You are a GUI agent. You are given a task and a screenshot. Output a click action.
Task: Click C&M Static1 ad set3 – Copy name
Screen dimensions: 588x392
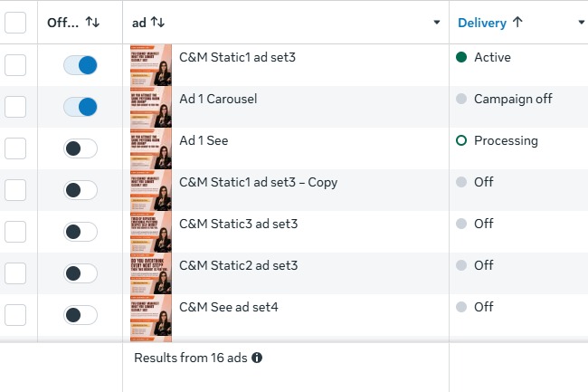pyautogui.click(x=258, y=182)
